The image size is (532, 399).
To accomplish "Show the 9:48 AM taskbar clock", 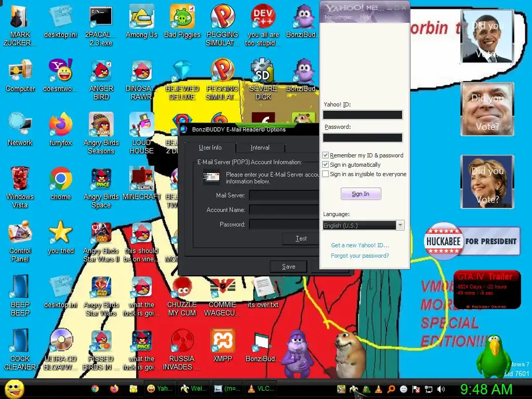I will click(x=486, y=389).
